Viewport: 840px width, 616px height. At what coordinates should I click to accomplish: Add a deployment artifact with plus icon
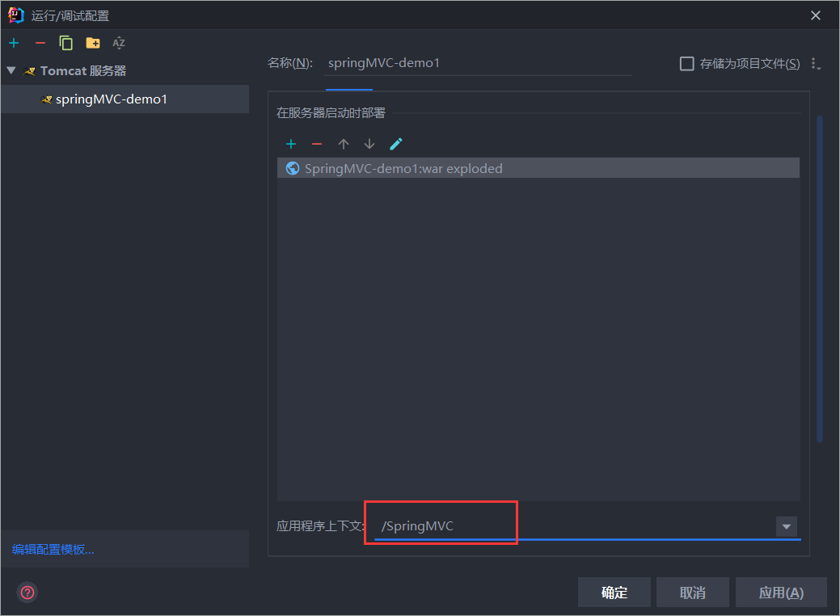pos(291,144)
